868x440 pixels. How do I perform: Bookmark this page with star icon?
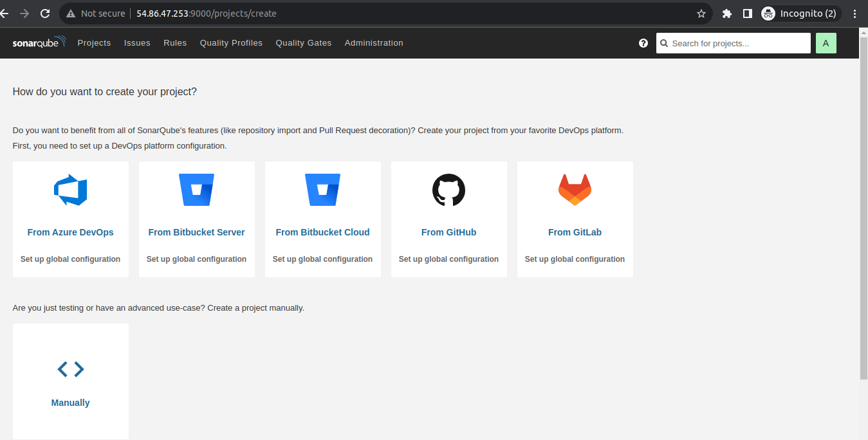coord(701,14)
